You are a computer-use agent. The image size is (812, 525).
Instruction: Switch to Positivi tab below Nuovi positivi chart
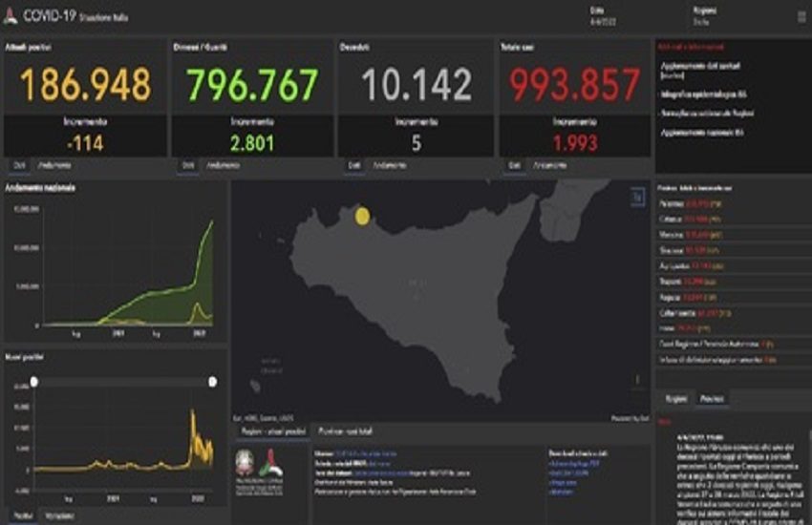pos(19,515)
